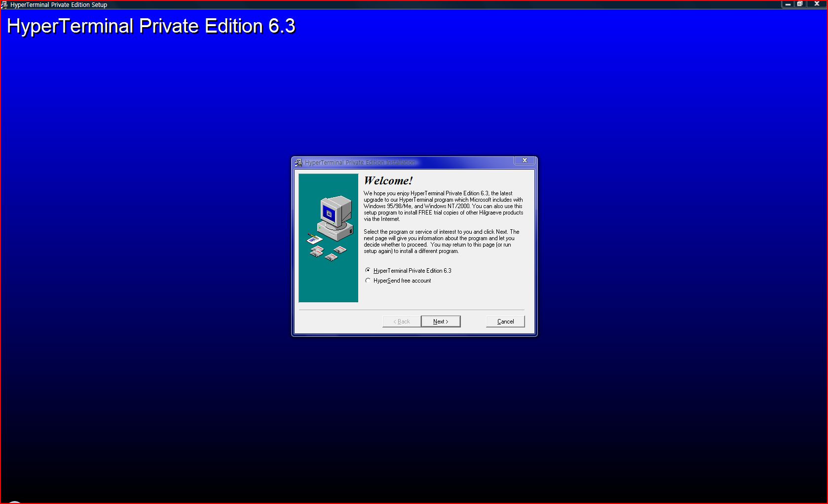
Task: Restore the HyperTerminal Setup window size
Action: point(800,3)
